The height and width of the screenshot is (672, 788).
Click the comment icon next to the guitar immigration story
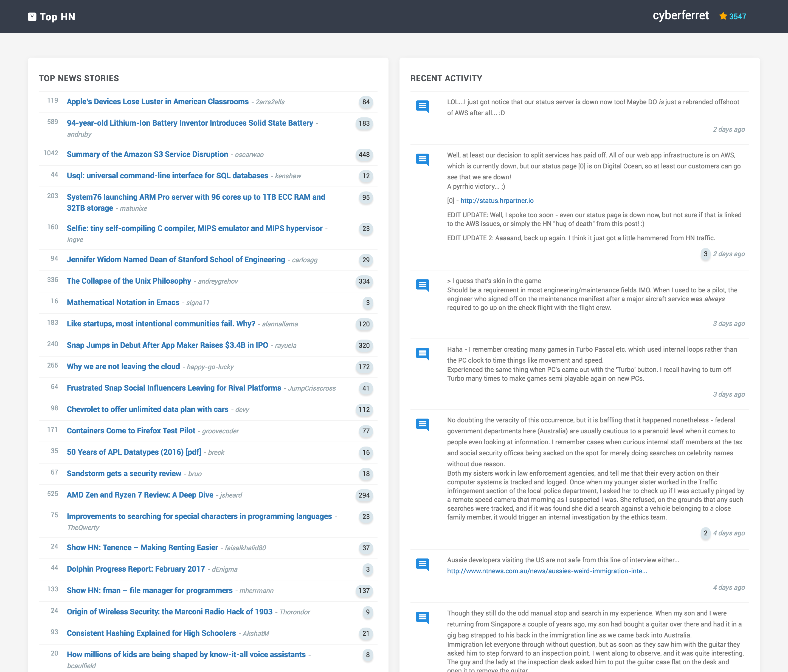[x=423, y=617]
